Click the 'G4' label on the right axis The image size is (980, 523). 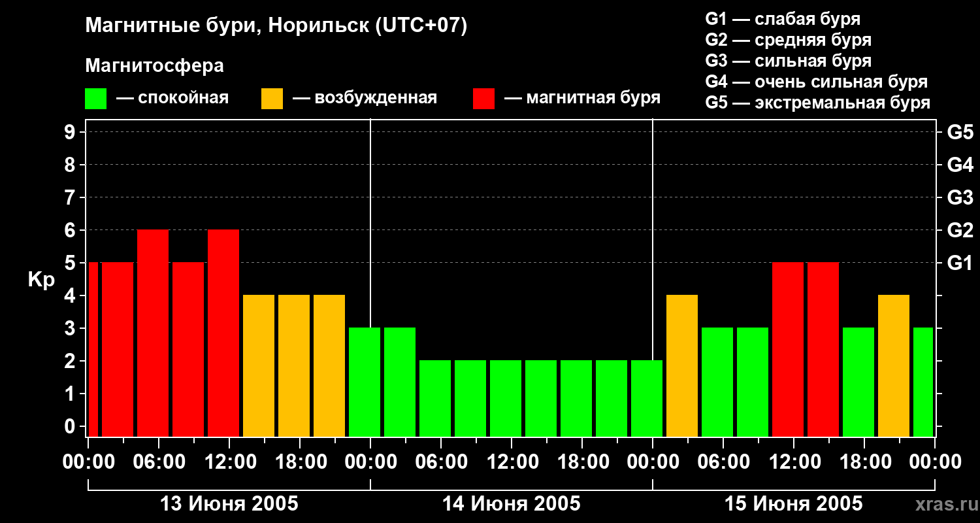pyautogui.click(x=960, y=165)
